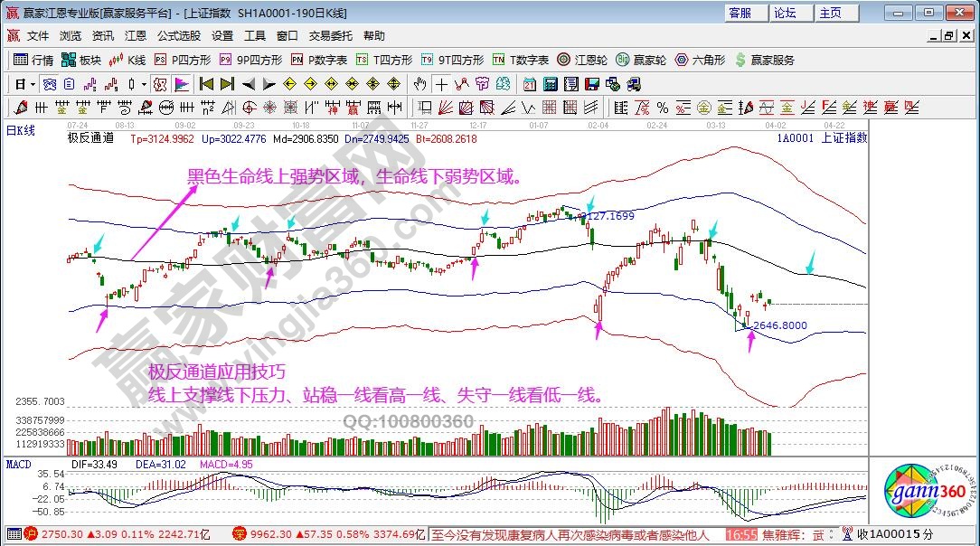This screenshot has height=546, width=980.
Task: Click the calculator icon in toolbar
Action: tap(550, 84)
